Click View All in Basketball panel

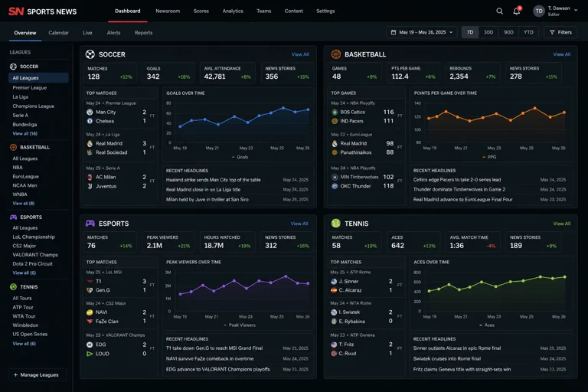[x=562, y=54]
